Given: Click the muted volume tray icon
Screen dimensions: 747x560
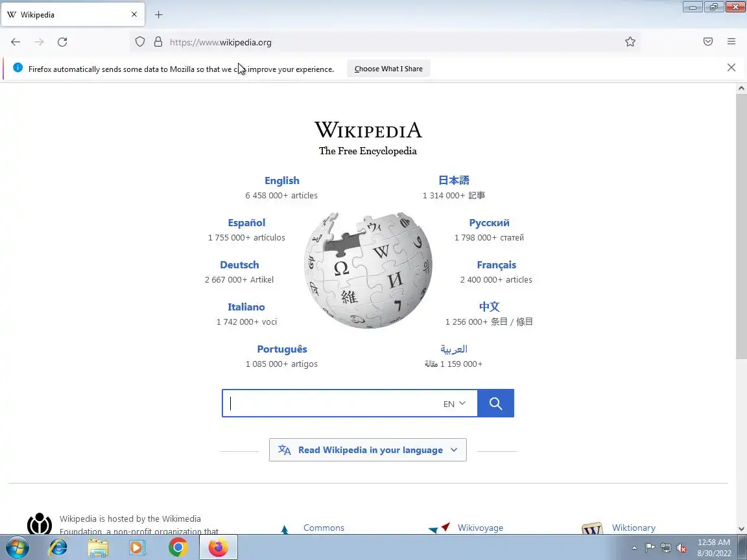Looking at the screenshot, I should pyautogui.click(x=682, y=548).
